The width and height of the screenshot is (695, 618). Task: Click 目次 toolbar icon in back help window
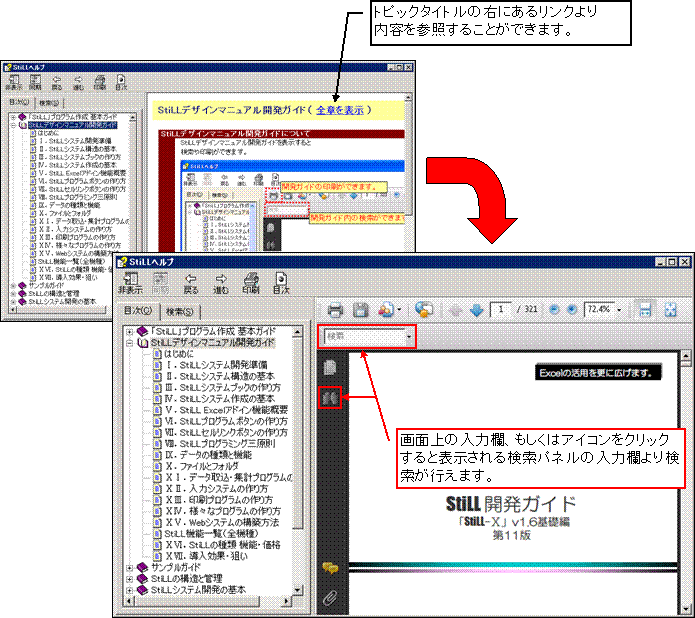click(x=121, y=83)
